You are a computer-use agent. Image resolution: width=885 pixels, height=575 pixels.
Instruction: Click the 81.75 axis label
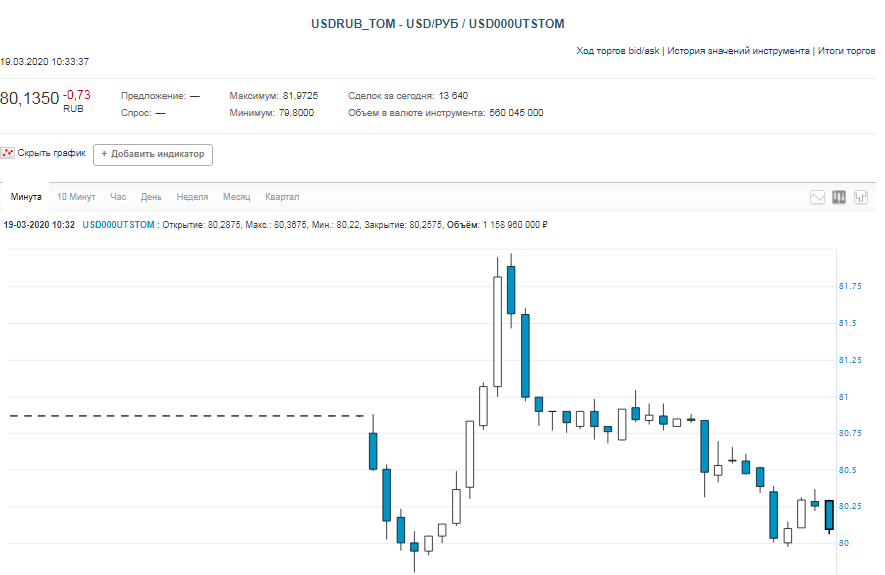click(x=850, y=287)
